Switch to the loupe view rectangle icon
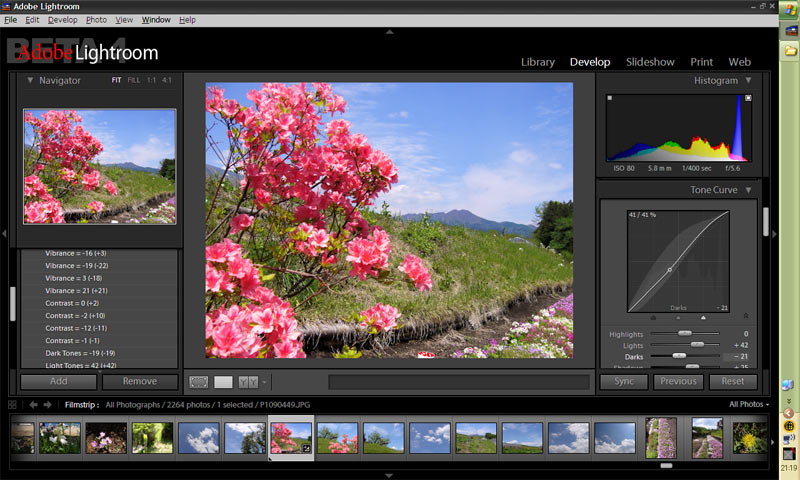The width and height of the screenshot is (800, 480). tap(223, 382)
